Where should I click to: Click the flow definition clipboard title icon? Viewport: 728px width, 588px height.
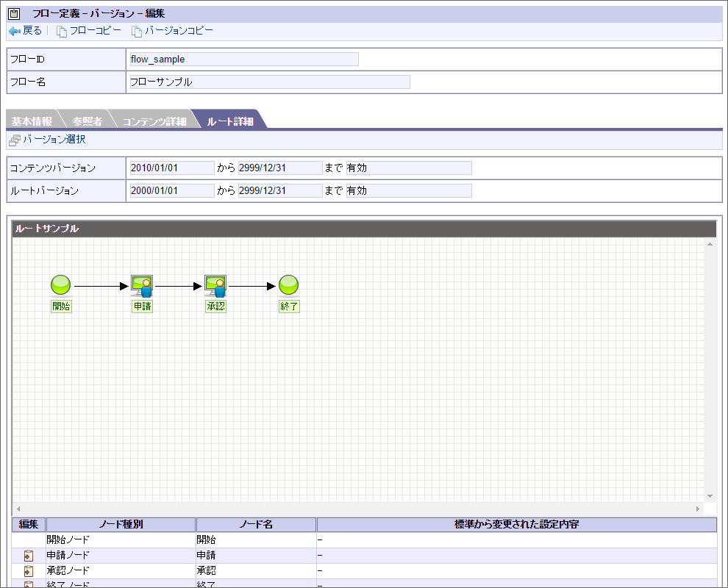pos(15,13)
